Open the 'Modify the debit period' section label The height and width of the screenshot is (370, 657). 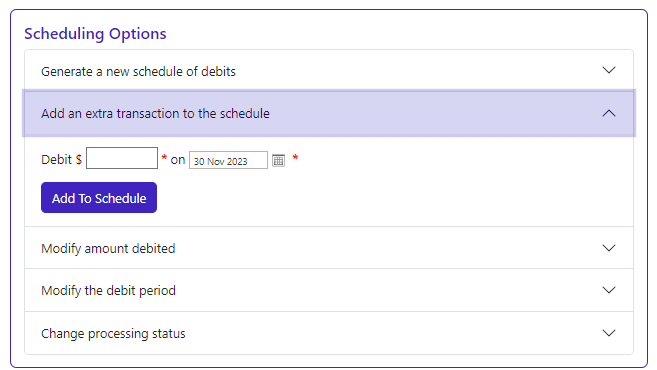tap(108, 290)
